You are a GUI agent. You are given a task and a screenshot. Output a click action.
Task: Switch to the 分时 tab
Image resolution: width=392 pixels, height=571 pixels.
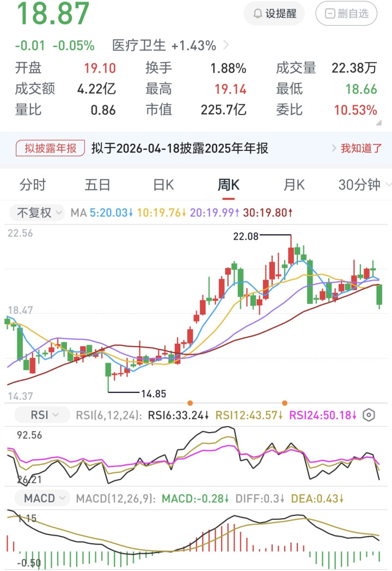click(33, 185)
